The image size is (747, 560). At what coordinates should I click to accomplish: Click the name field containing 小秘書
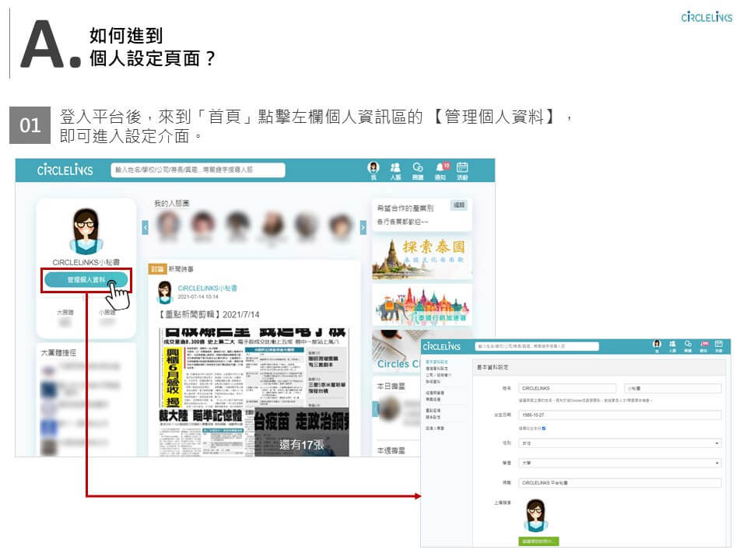(x=672, y=389)
